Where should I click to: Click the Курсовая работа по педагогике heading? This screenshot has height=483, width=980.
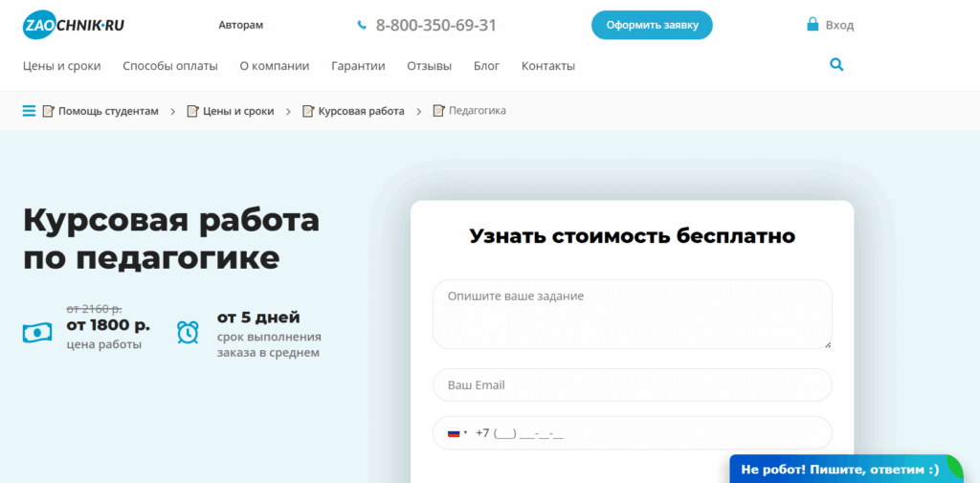pos(171,239)
